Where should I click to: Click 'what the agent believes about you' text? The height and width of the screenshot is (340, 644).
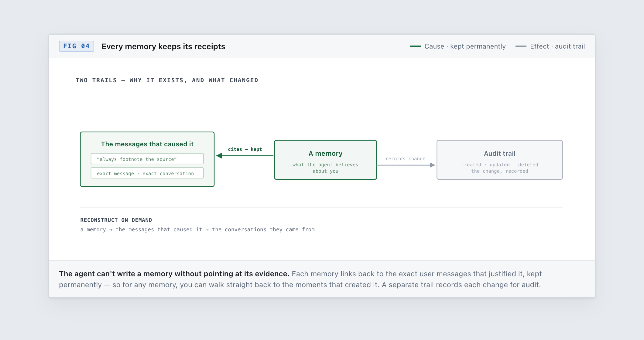[325, 168]
